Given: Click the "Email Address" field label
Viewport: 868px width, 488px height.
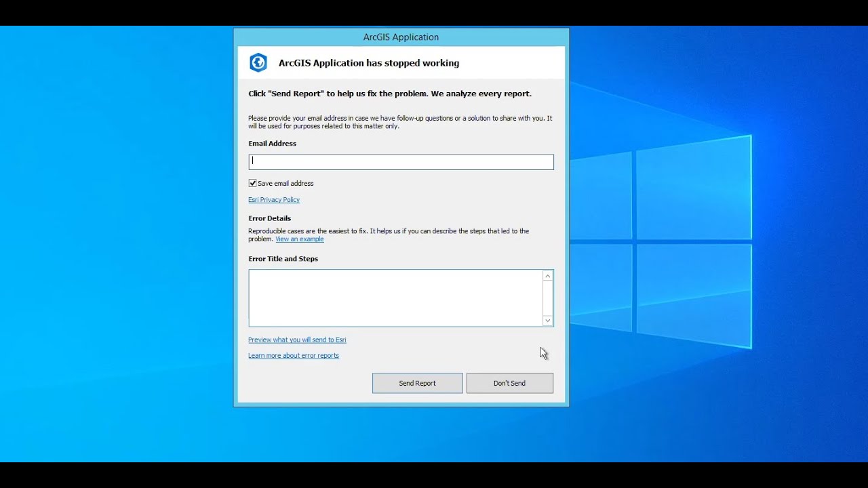Looking at the screenshot, I should pos(273,144).
